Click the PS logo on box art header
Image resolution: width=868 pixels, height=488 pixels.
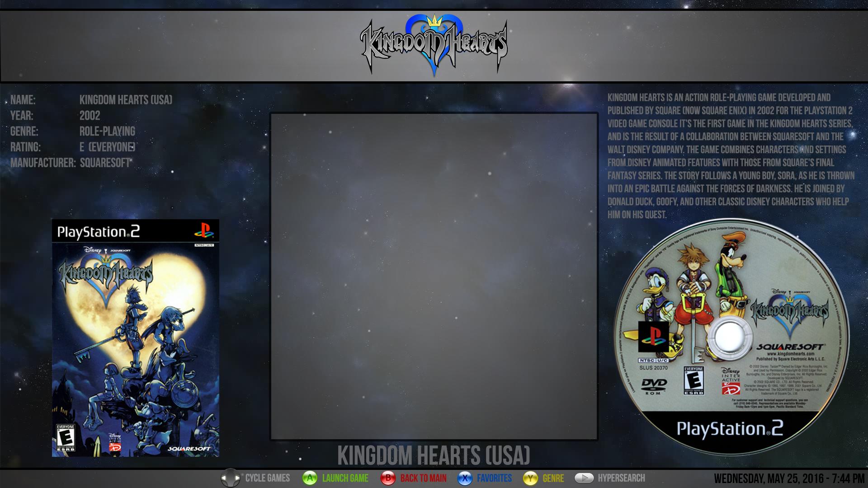[x=203, y=230]
